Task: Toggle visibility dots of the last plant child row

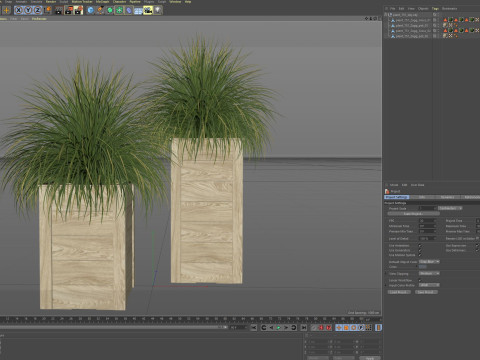Action: [x=438, y=36]
